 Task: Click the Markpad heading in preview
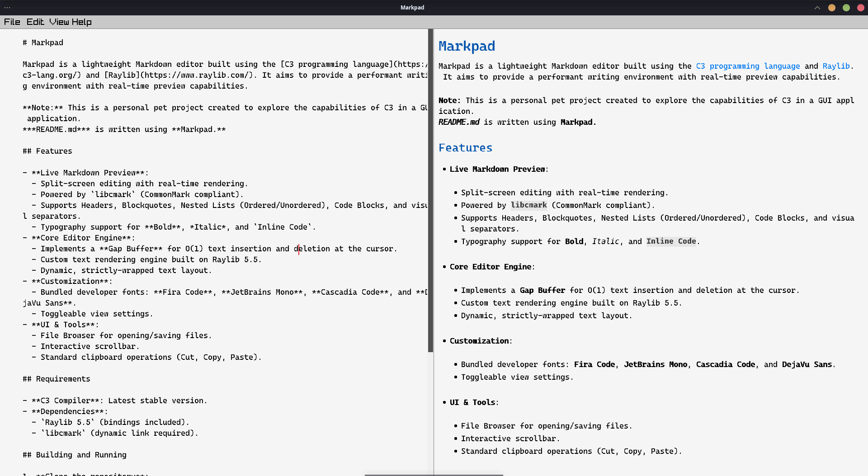point(467,46)
